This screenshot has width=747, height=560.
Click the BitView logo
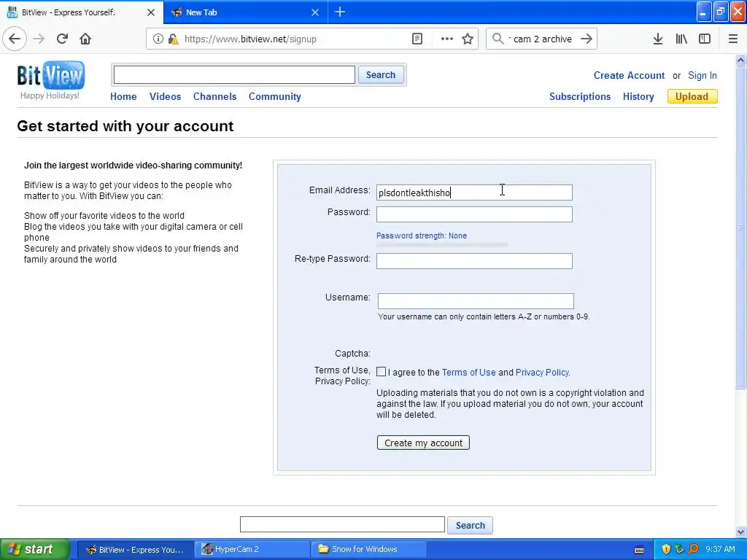[51, 75]
